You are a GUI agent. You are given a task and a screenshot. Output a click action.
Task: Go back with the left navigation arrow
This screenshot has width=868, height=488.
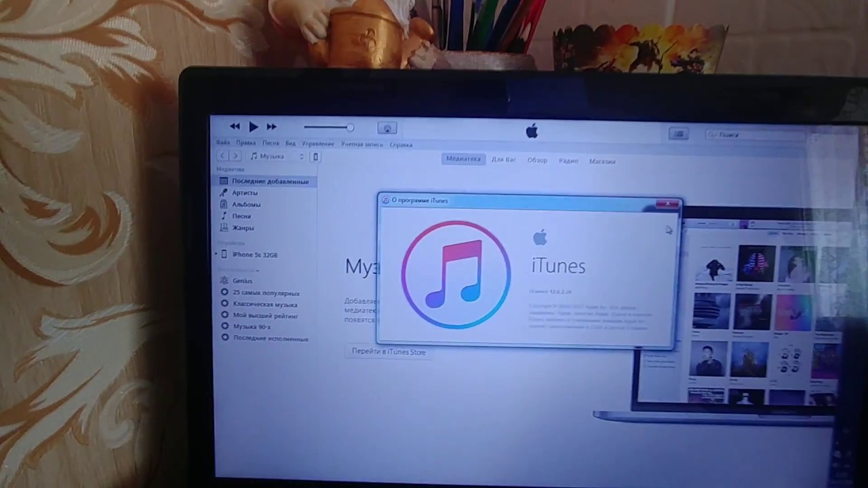(222, 156)
